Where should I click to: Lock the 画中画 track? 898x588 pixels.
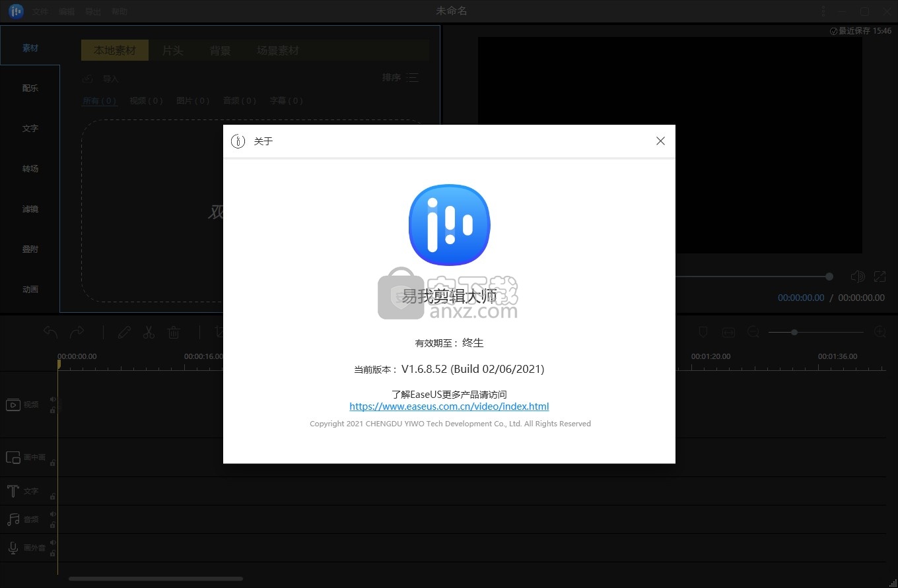pos(53,463)
